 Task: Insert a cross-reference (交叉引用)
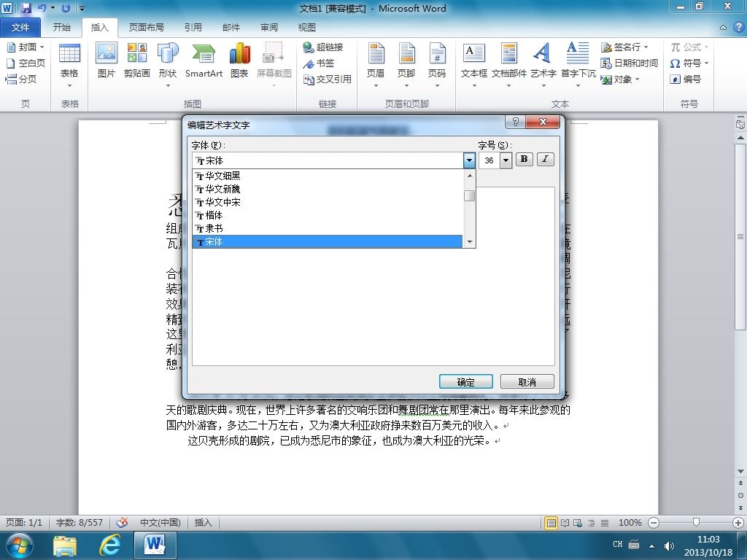pyautogui.click(x=328, y=79)
